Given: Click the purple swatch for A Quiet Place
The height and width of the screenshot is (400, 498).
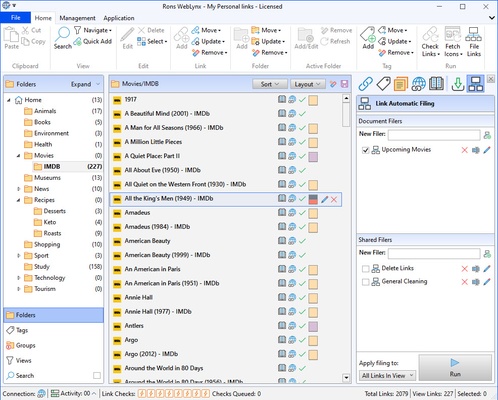Looking at the screenshot, I should 313,157.
